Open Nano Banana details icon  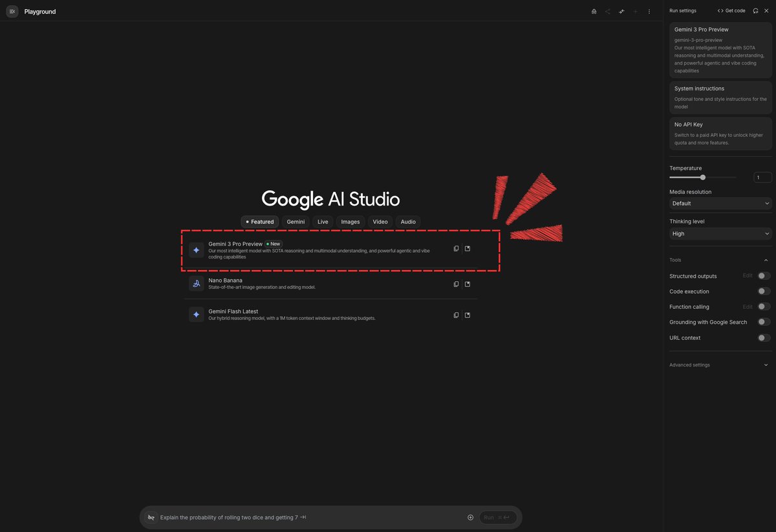pyautogui.click(x=468, y=284)
